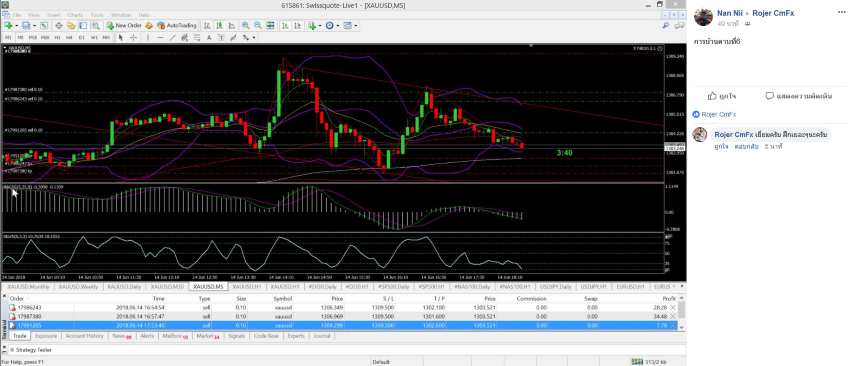Toggle Chart Shift icon
Image resolution: width=854 pixels, height=366 pixels.
click(x=298, y=26)
